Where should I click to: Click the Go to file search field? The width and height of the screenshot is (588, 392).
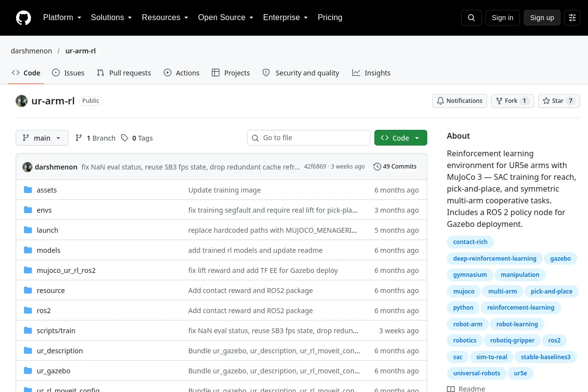[x=309, y=138]
